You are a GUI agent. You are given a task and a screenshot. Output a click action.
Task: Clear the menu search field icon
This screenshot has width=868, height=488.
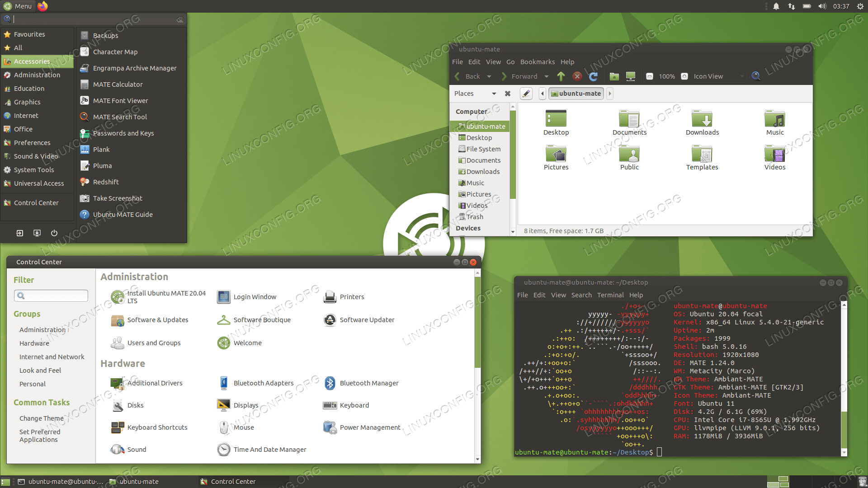pos(180,19)
